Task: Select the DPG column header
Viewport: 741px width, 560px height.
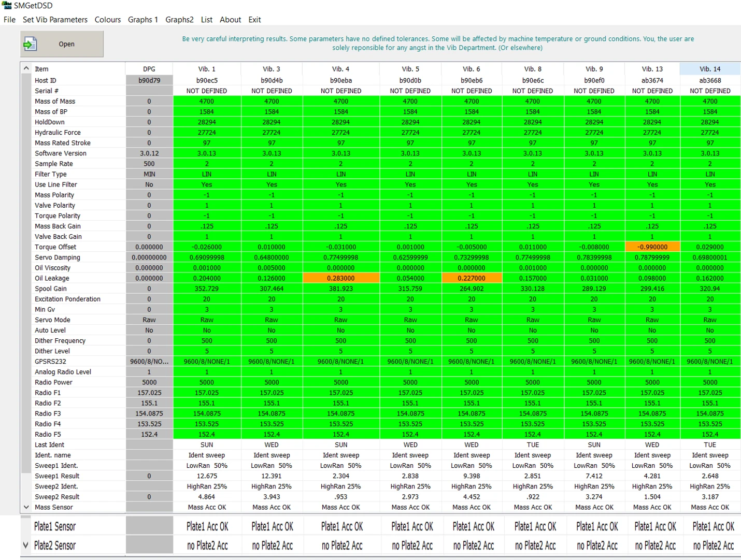Action: click(x=149, y=68)
